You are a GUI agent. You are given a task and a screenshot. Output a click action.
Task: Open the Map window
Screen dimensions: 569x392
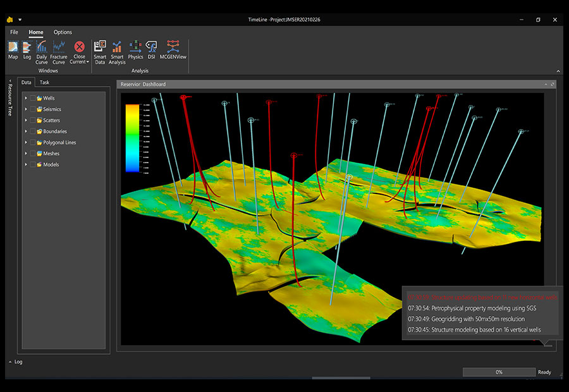[x=13, y=50]
